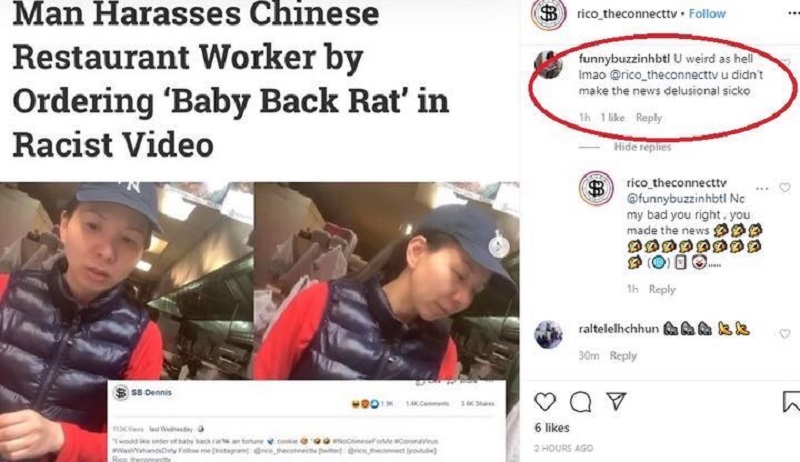Advance carousel with next arrow on image

coord(498,247)
